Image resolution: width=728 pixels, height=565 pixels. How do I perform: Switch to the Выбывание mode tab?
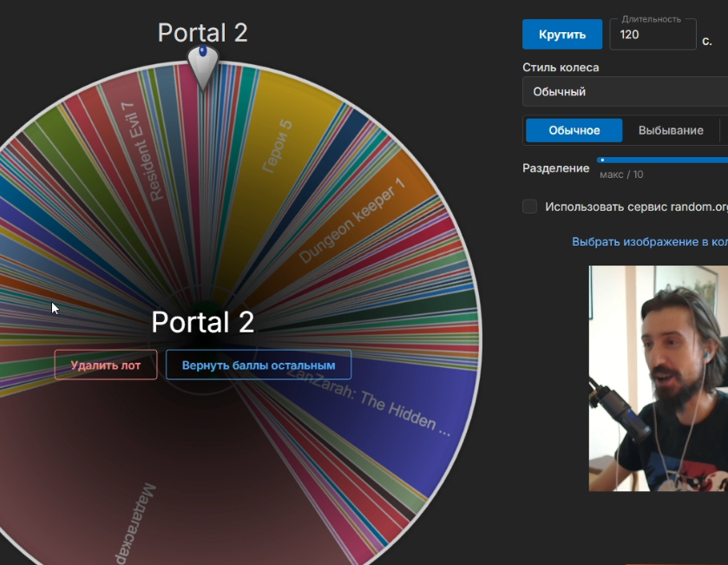coord(671,130)
